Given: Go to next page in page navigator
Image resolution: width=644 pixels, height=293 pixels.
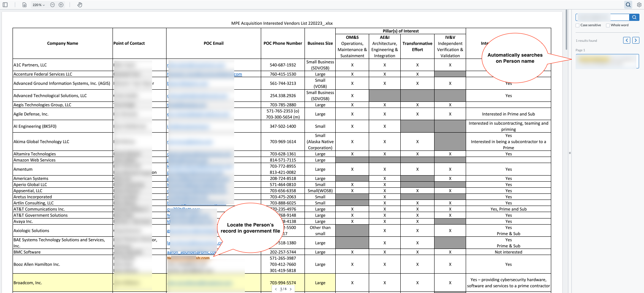Looking at the screenshot, I should 291,289.
